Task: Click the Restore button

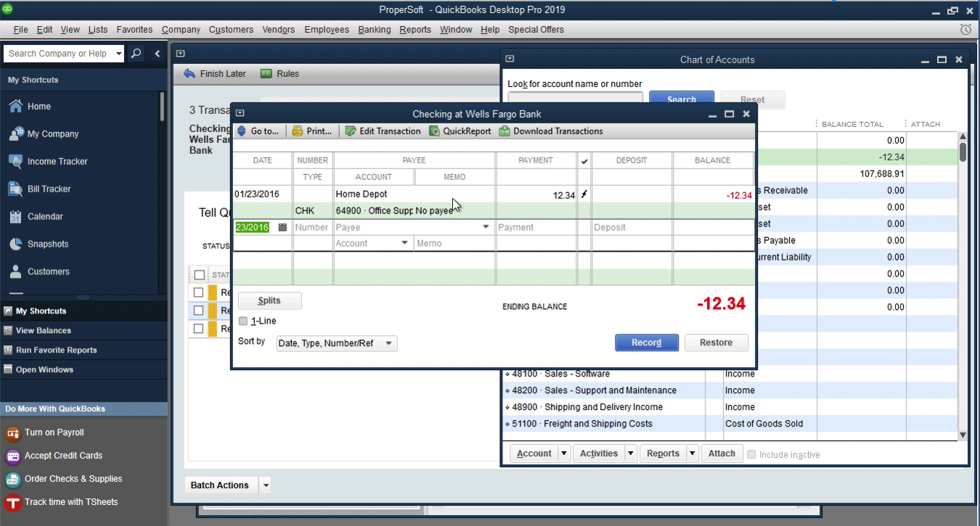Action: pyautogui.click(x=716, y=342)
